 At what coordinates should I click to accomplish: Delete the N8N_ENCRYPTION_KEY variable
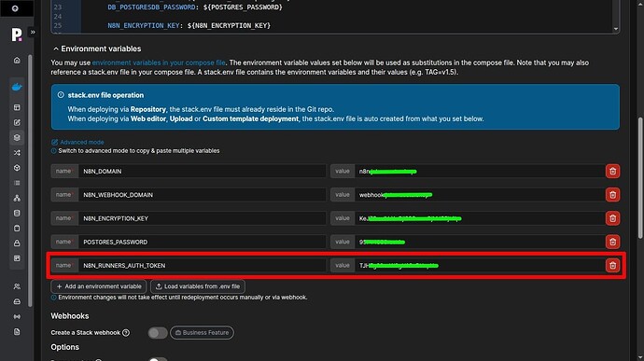click(612, 218)
